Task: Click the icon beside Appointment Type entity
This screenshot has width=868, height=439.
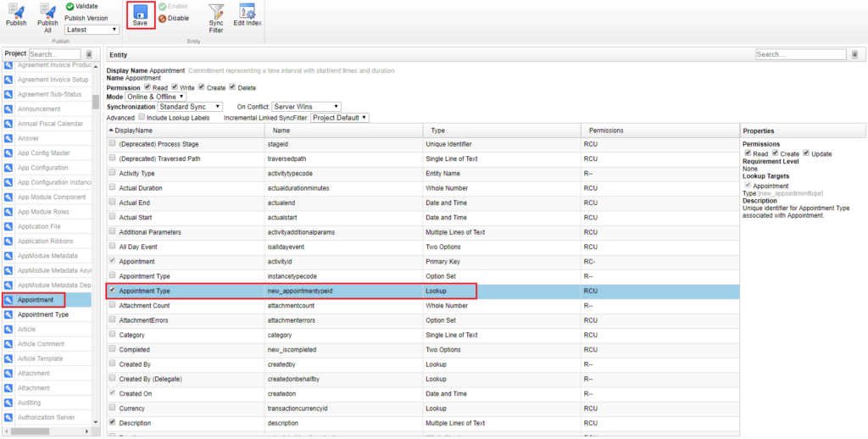Action: [x=8, y=314]
